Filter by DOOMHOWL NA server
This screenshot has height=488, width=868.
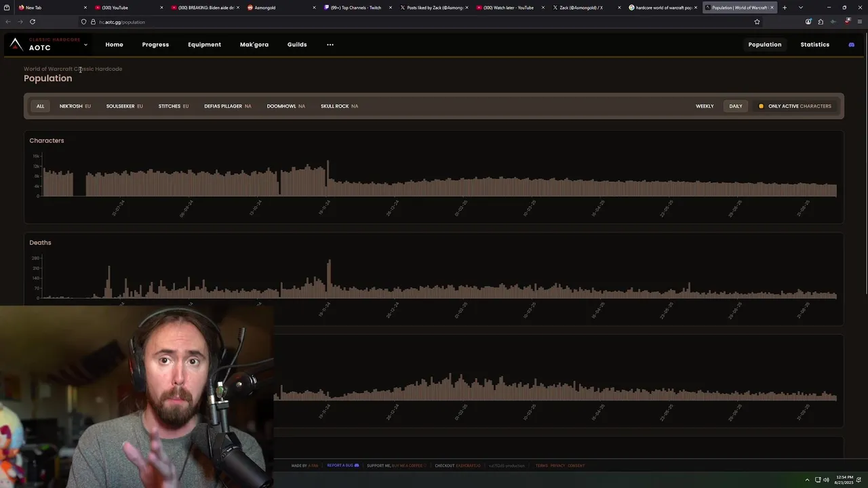coord(285,106)
